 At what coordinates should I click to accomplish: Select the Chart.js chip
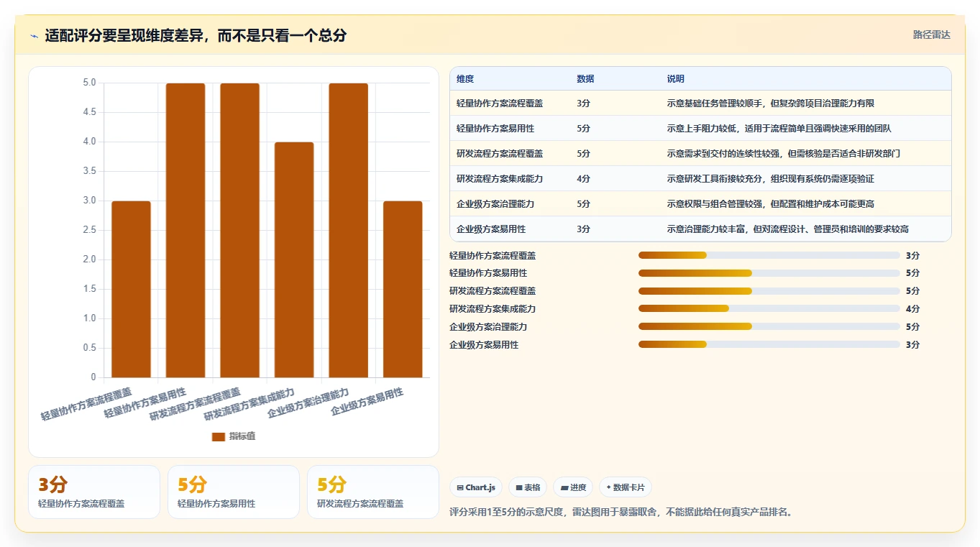click(x=476, y=487)
